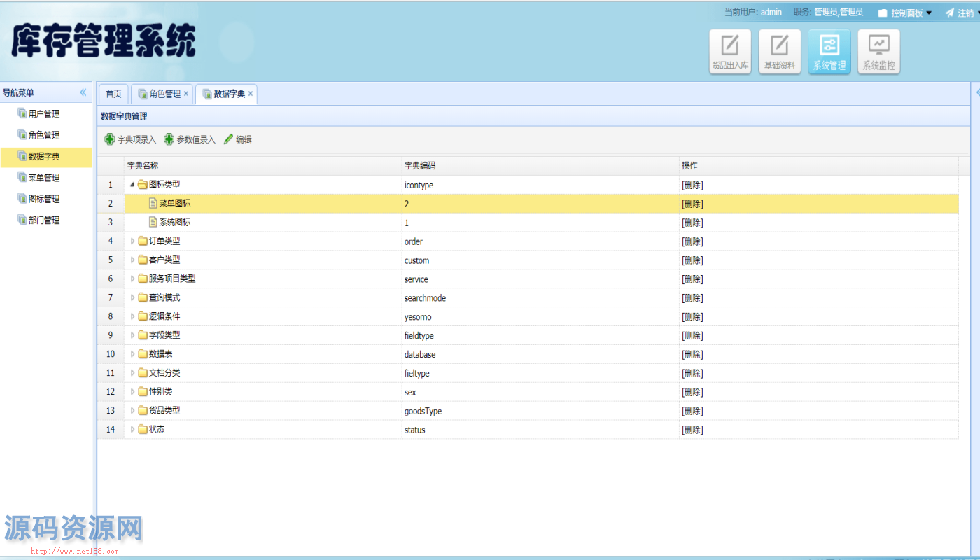
Task: Select the 系统图标 tree item
Action: (x=174, y=223)
